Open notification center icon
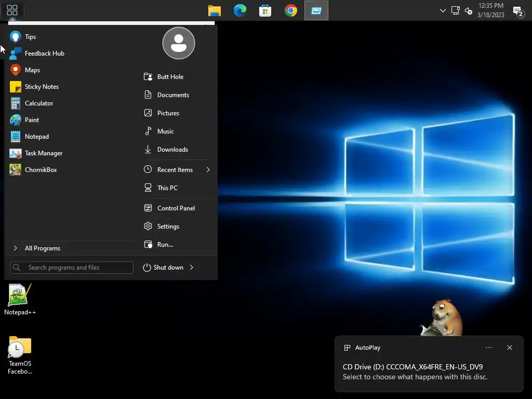This screenshot has width=532, height=399. click(x=519, y=11)
